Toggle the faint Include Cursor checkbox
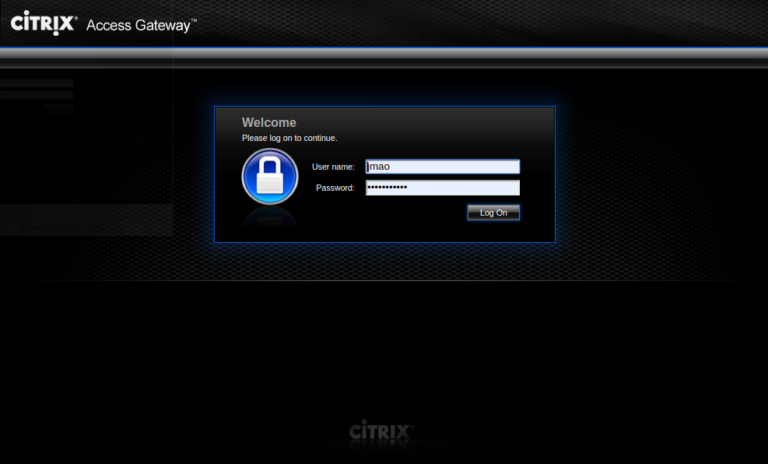The height and width of the screenshot is (464, 768). [10, 227]
